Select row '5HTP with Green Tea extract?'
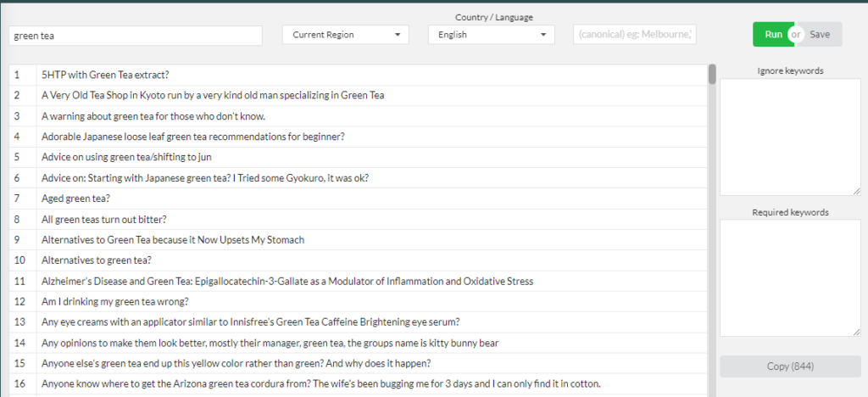The image size is (868, 397). pyautogui.click(x=359, y=75)
